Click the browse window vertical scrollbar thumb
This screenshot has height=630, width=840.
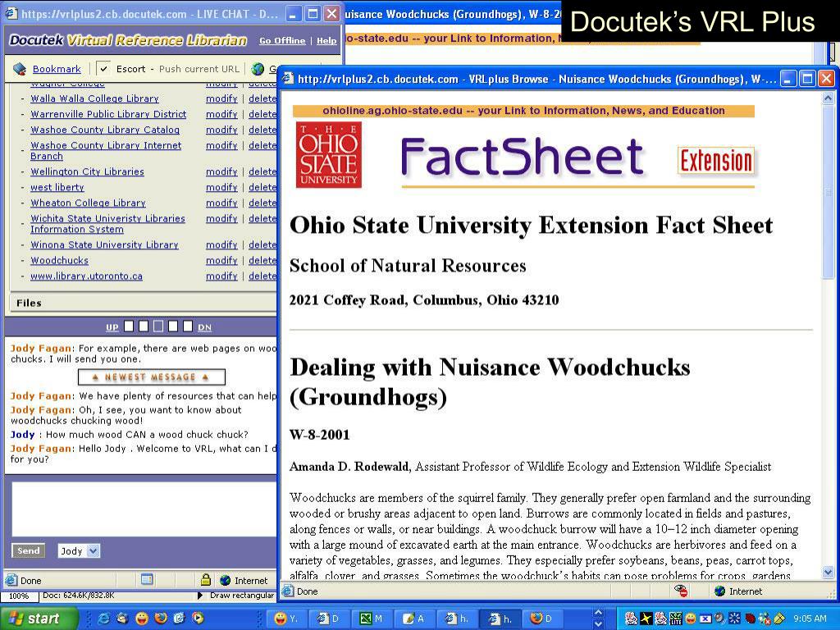click(x=828, y=192)
